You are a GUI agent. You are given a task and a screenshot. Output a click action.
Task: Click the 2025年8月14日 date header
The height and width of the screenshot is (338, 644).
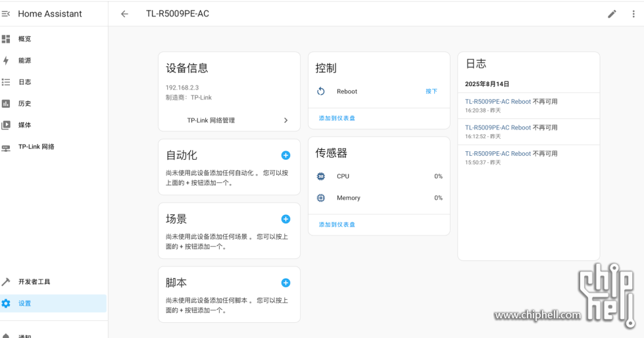[x=487, y=84]
